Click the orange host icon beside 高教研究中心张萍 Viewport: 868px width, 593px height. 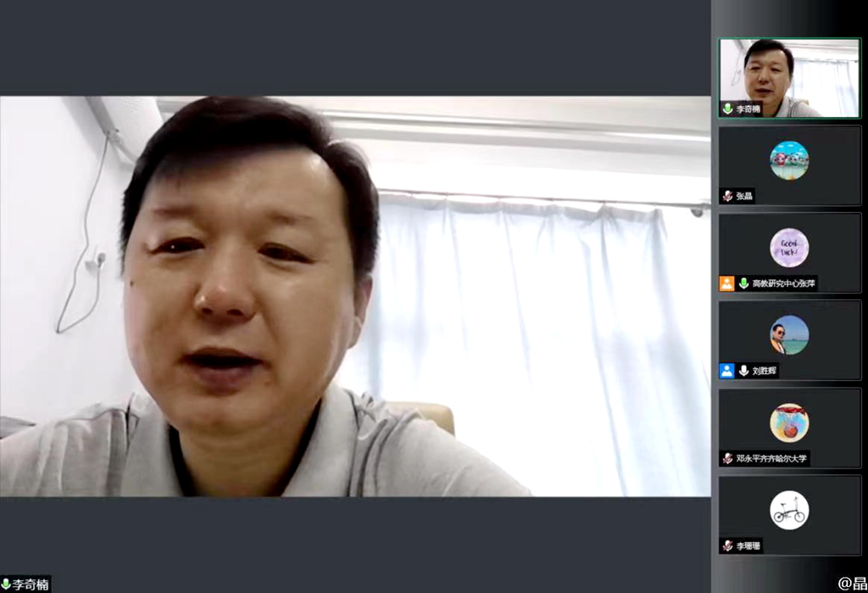pyautogui.click(x=726, y=283)
